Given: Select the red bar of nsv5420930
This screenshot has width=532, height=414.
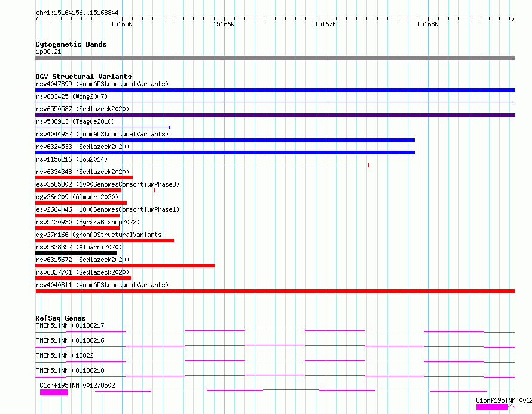Looking at the screenshot, I should [77, 228].
